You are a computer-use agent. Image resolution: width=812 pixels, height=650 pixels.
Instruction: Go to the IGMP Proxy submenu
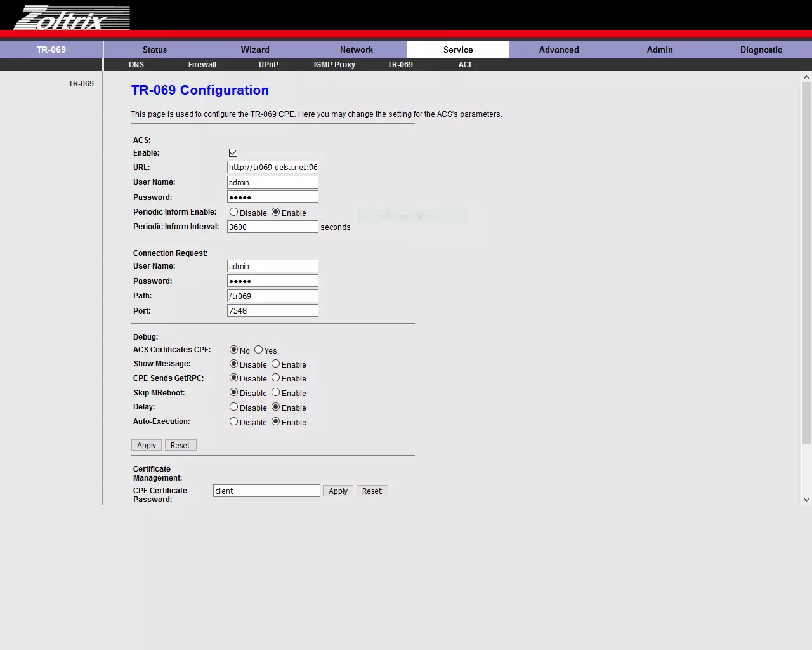[334, 65]
